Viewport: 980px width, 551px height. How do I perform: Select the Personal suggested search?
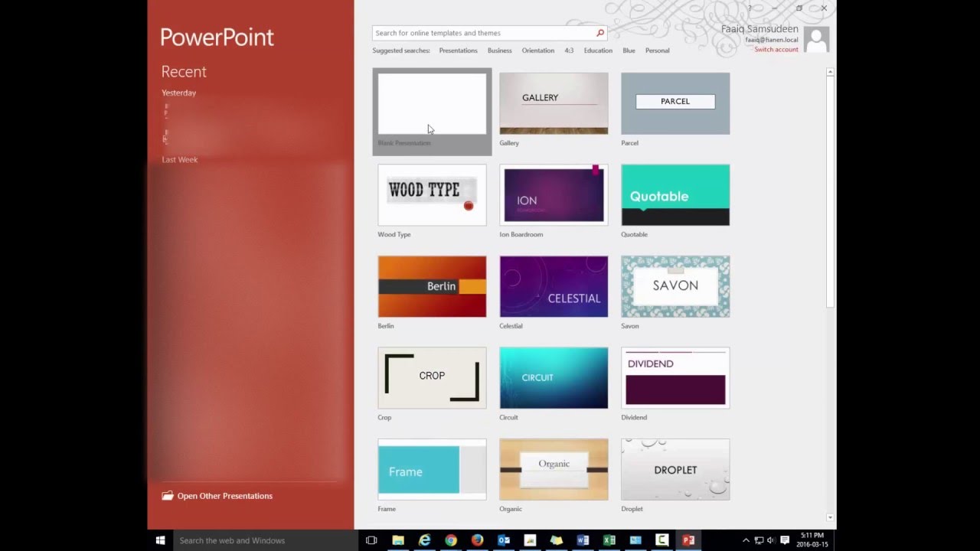(x=658, y=51)
